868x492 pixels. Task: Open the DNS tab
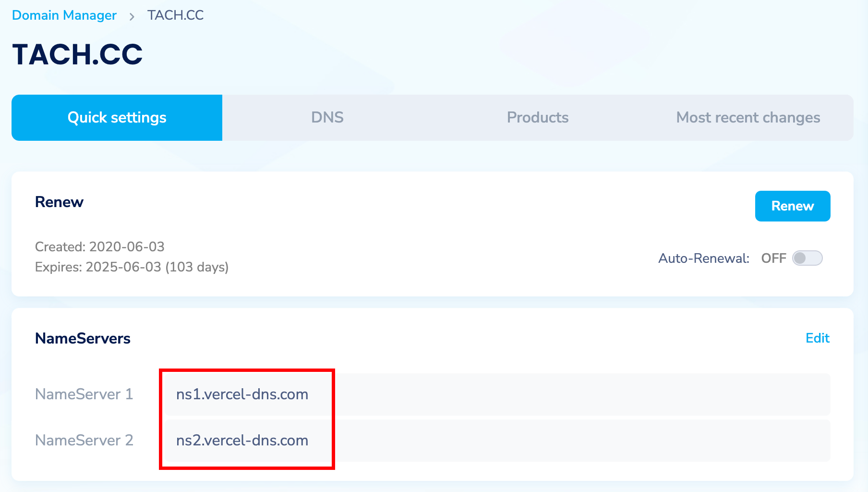327,118
